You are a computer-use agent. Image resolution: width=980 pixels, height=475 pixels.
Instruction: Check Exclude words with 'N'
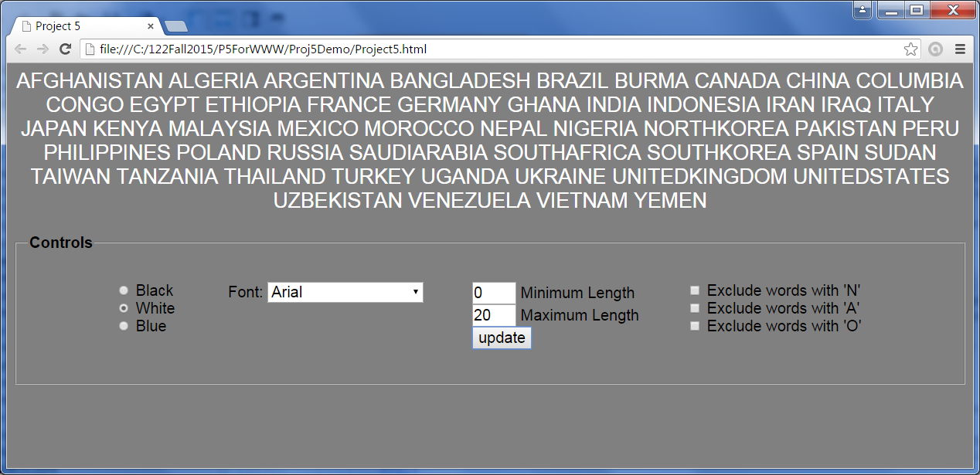coord(695,290)
